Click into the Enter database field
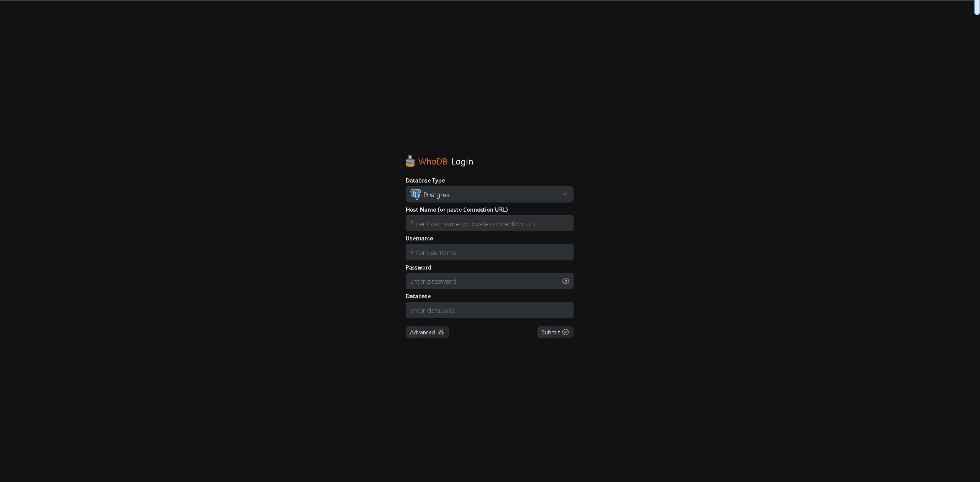The image size is (980, 482). tap(489, 310)
